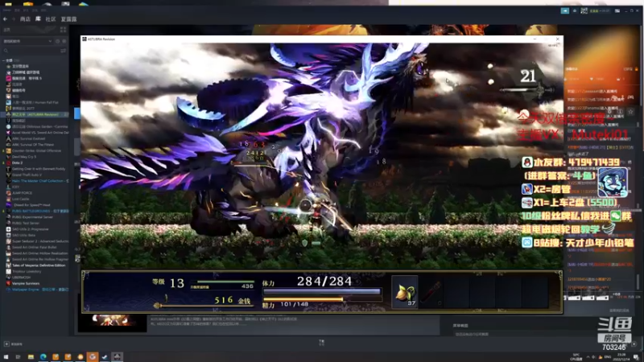The width and height of the screenshot is (644, 362).
Task: Click the Steam account name dropdown top-right
Action: 600,10
